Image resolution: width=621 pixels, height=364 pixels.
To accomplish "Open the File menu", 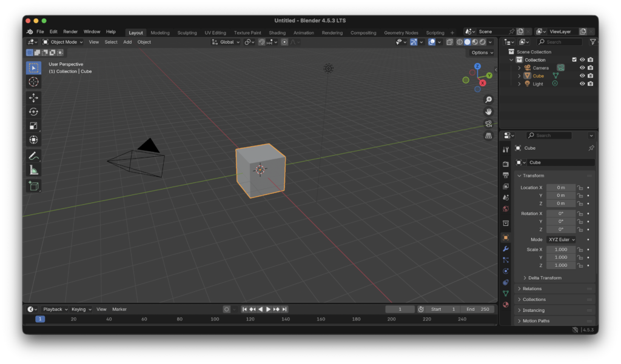I will 41,31.
